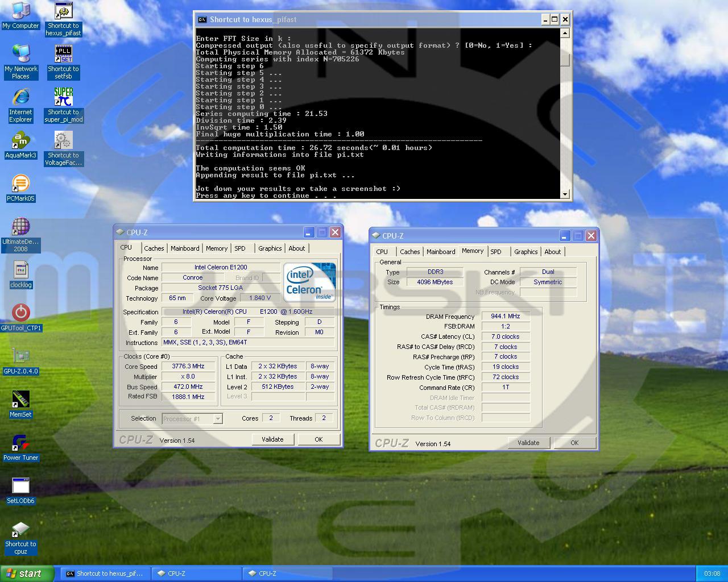Screen dimensions: 728x582
Task: Launch Power Tuner desktop icon
Action: pyautogui.click(x=20, y=447)
